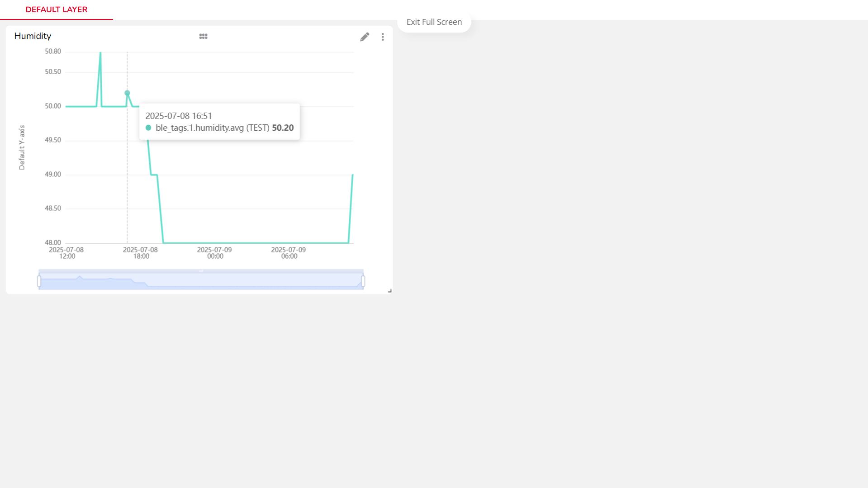Click the 2025-07-09 00:00 x-axis label

pos(214,253)
